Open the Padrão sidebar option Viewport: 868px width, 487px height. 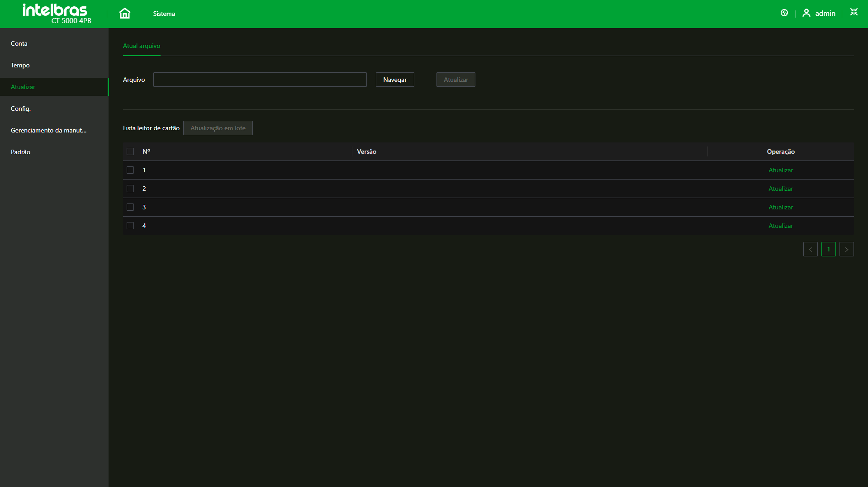(x=20, y=152)
